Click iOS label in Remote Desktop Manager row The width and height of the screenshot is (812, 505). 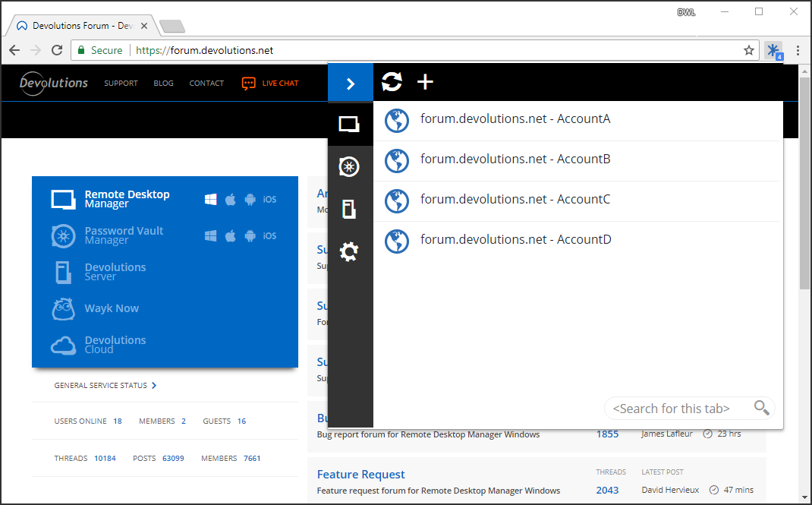(269, 200)
